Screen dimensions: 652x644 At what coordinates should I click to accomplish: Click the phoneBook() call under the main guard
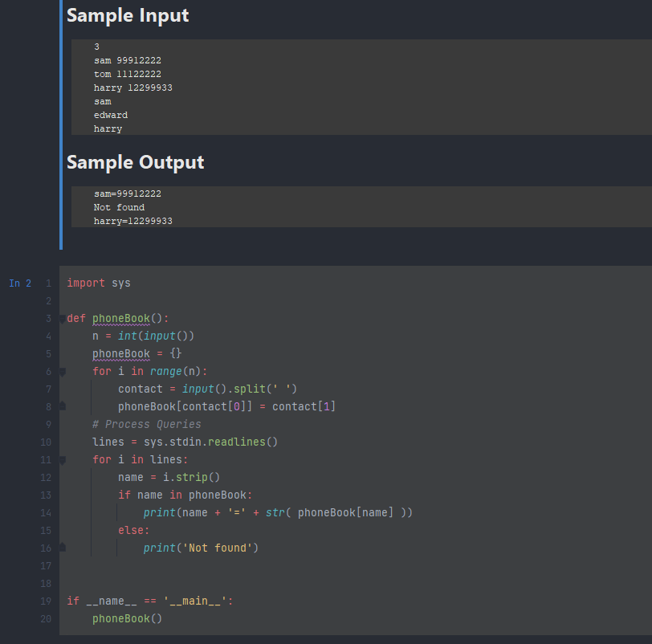[127, 618]
